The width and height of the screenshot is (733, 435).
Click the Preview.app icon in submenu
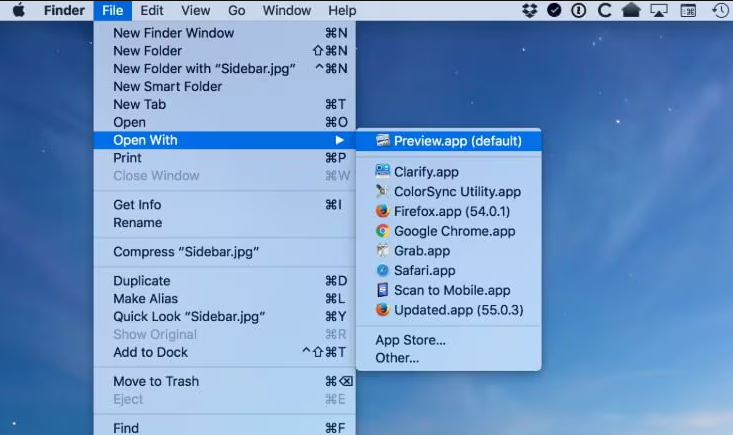coord(383,141)
